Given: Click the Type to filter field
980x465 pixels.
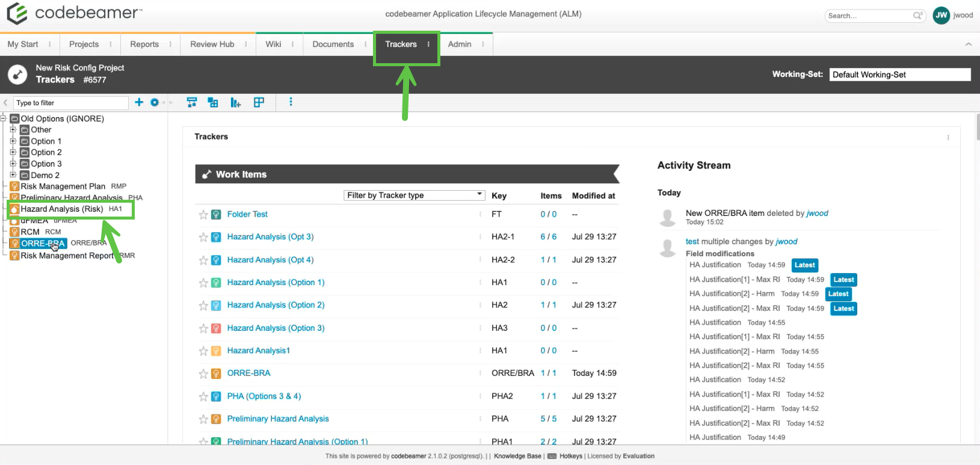Looking at the screenshot, I should (x=70, y=103).
